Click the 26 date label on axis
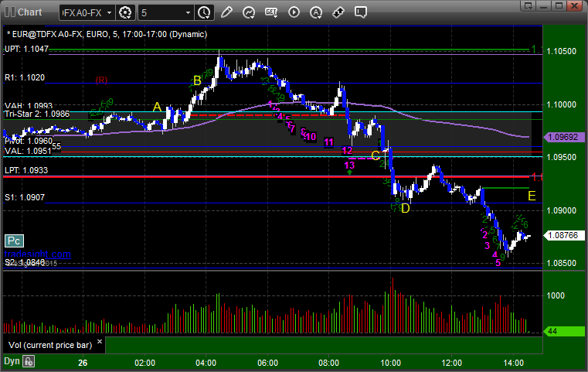 83,363
